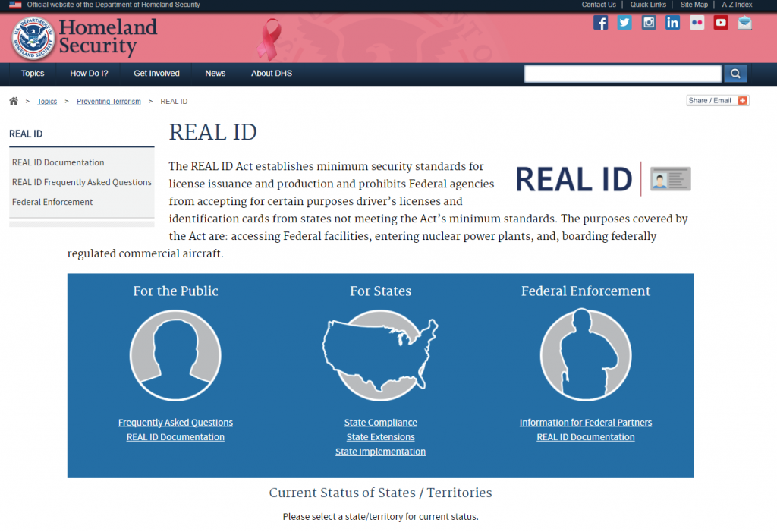Click the Homeland Security wordmark text
The image size is (777, 532).
[108, 36]
